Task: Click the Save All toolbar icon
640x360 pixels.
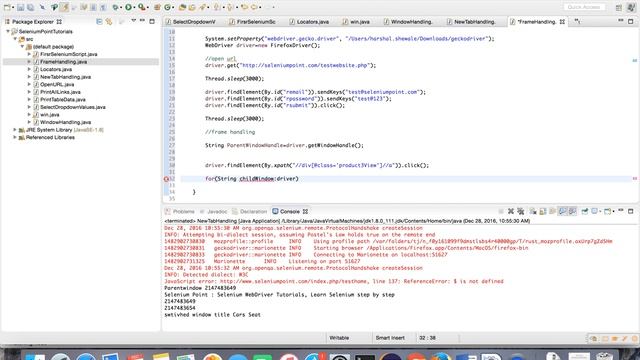Action: click(x=31, y=7)
